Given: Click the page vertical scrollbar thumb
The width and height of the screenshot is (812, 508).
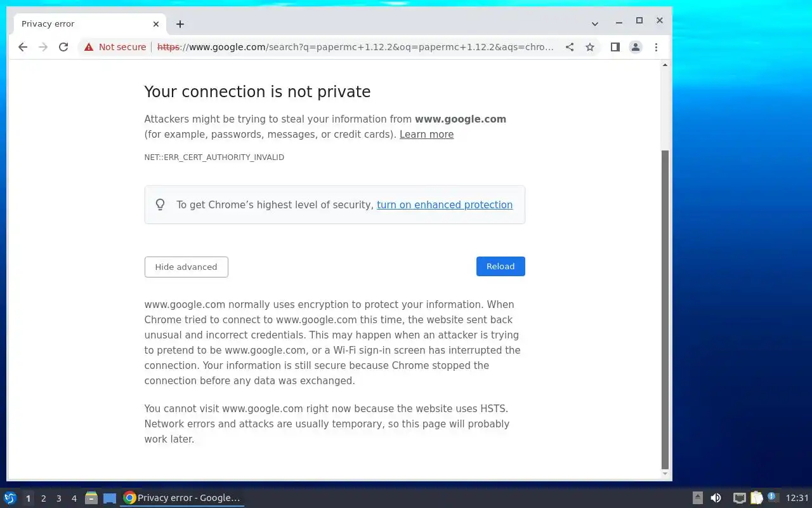Looking at the screenshot, I should [665, 309].
